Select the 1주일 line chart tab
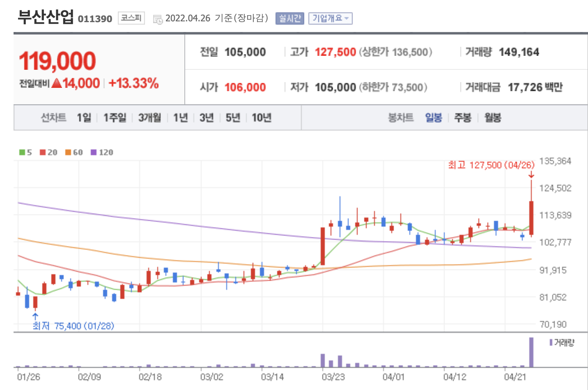Screen dimensions: 588x390 (115, 118)
